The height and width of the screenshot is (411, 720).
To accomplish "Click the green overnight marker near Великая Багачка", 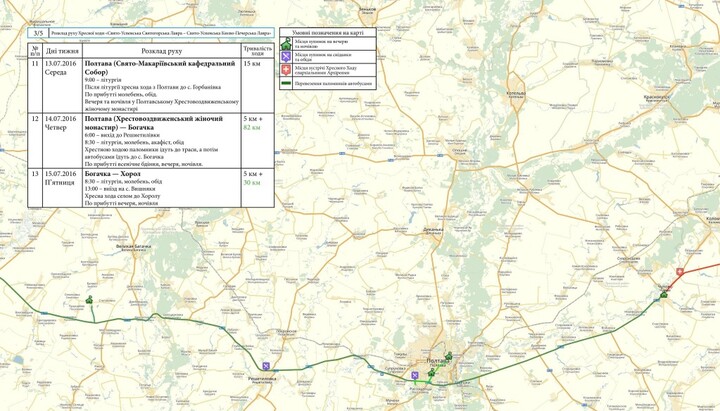I will pos(90,299).
